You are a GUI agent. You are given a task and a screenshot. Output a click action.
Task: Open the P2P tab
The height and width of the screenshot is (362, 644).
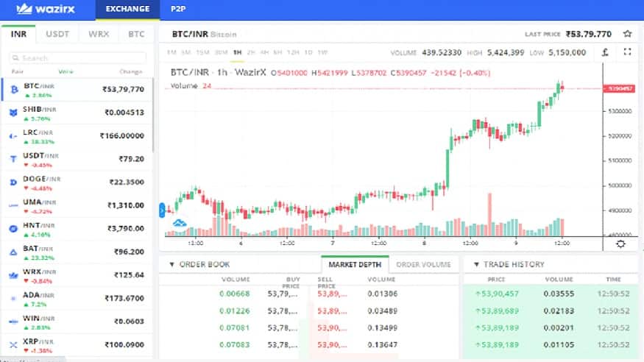point(178,9)
